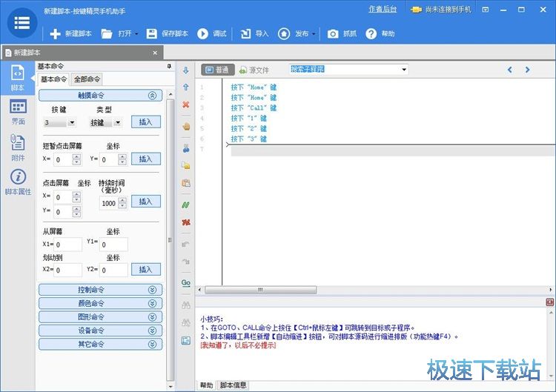Switch to the 全部命令 tab

[x=87, y=79]
